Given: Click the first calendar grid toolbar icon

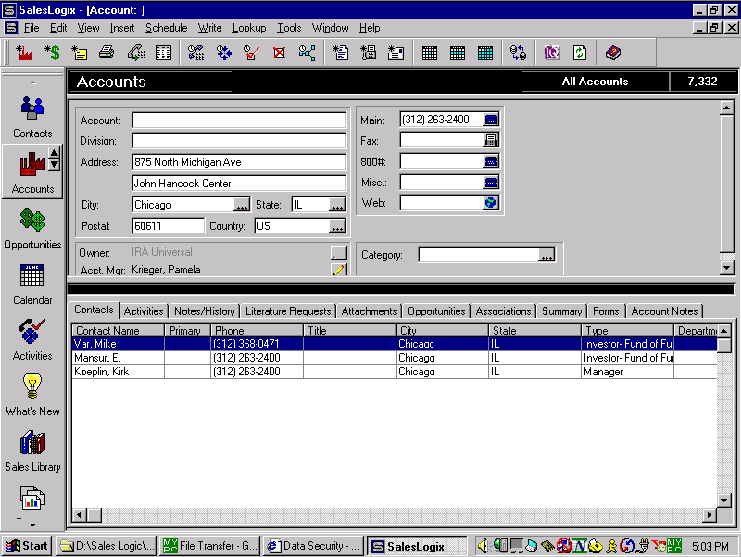Looking at the screenshot, I should pos(429,53).
